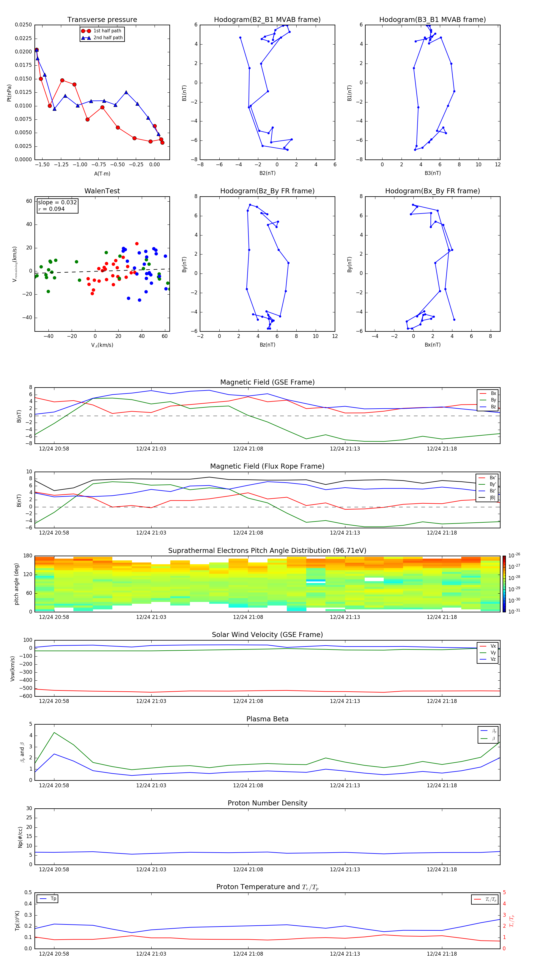Click the 'Bz' legend entry in GSE panel
Screen dimensions: 535x980
click(x=488, y=407)
